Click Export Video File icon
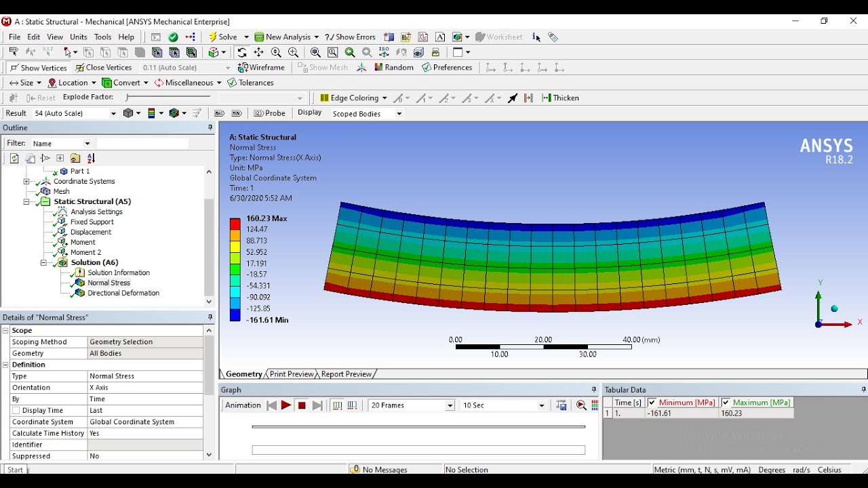 pos(561,405)
